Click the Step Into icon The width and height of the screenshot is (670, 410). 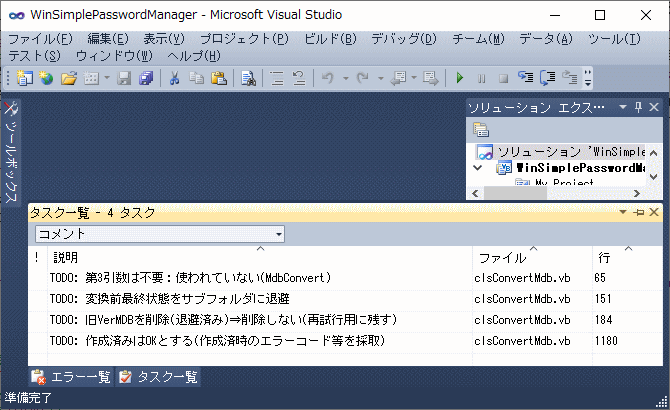pos(526,77)
